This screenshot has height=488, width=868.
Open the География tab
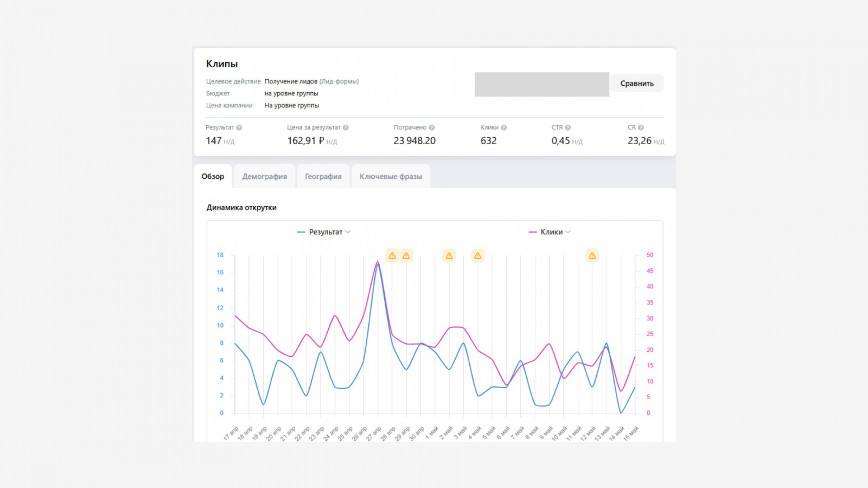[323, 177]
